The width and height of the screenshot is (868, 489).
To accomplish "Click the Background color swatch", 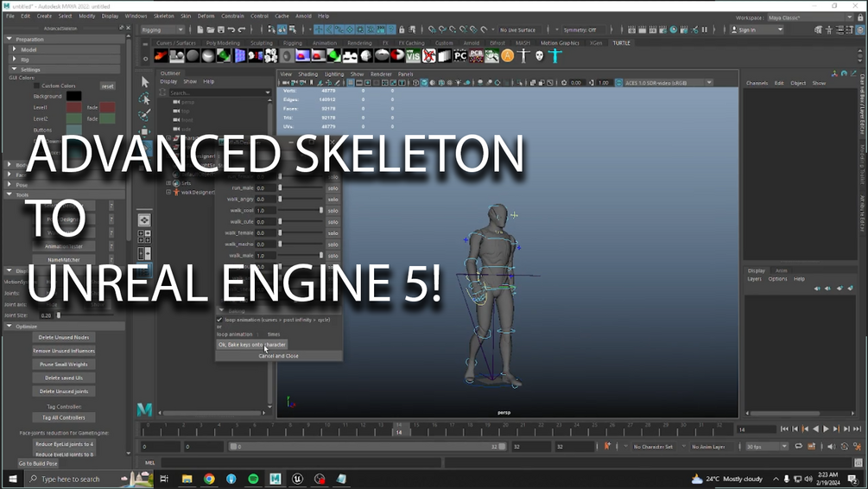I will click(x=73, y=96).
